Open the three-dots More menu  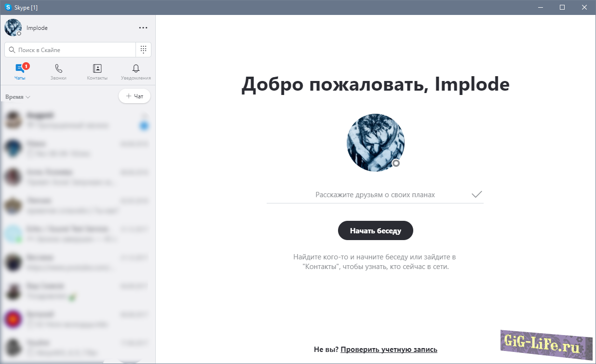(143, 28)
